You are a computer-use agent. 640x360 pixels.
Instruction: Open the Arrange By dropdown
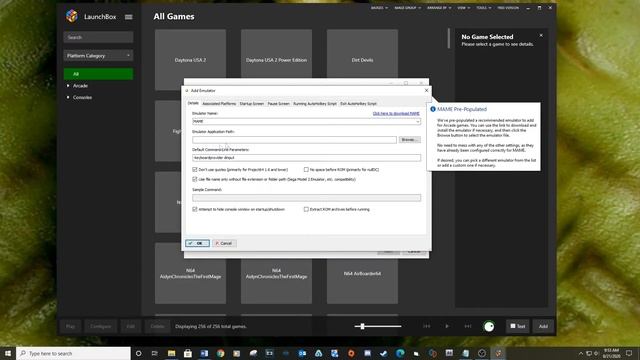point(439,8)
